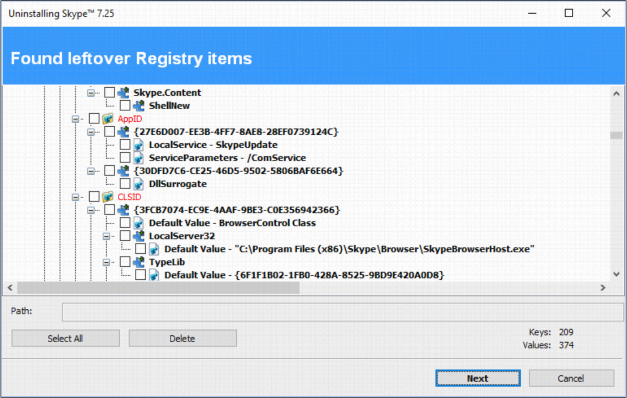
Task: Check the {3FCB7074-EC9E-4AAF-9BE3-C0E356942366} checkbox
Action: (x=110, y=210)
